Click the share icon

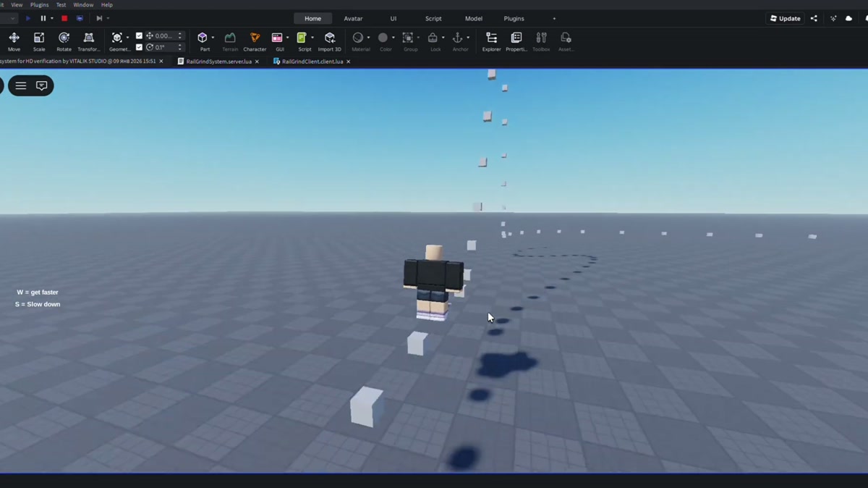pyautogui.click(x=814, y=19)
